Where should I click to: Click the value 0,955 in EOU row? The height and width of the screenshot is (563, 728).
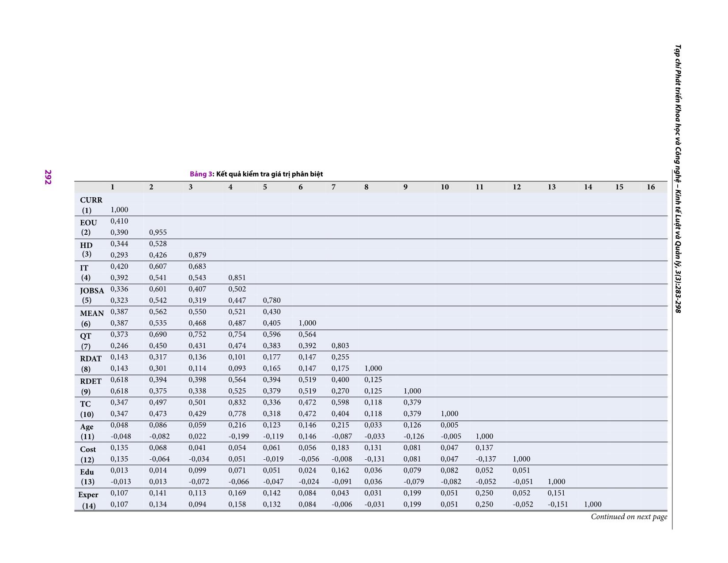158,233
